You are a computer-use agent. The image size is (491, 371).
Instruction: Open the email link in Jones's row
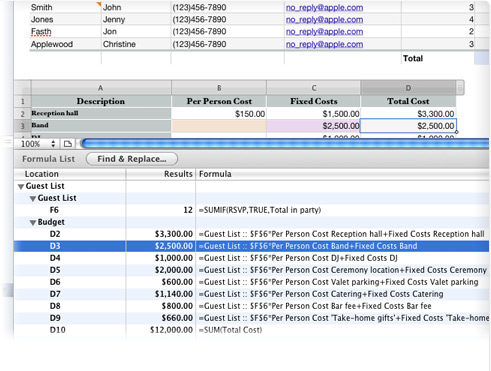tap(324, 20)
